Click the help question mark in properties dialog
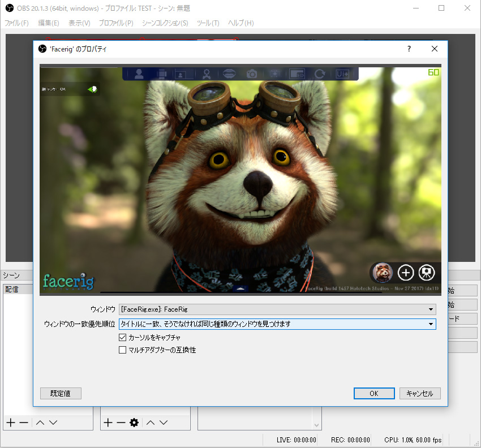This screenshot has width=481, height=448. coord(409,49)
